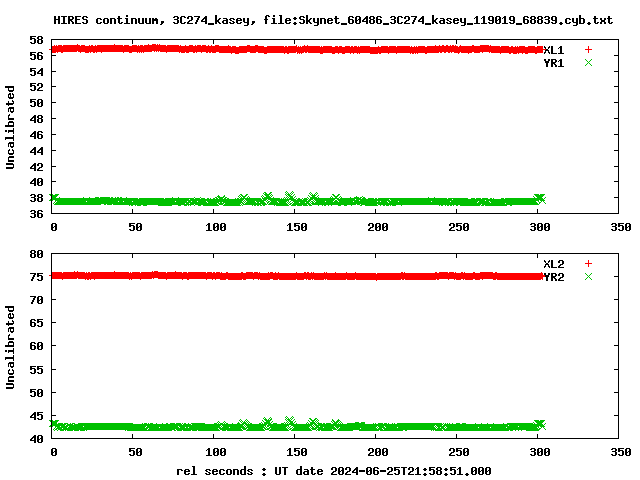Click the red XL1 data trace
The width and height of the screenshot is (640, 480).
(x=297, y=49)
